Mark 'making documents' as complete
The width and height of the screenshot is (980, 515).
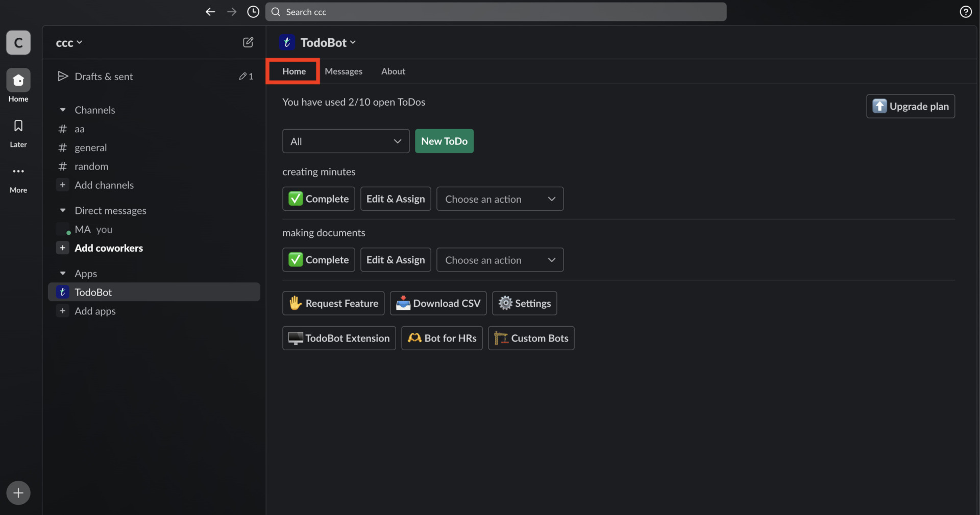(318, 259)
